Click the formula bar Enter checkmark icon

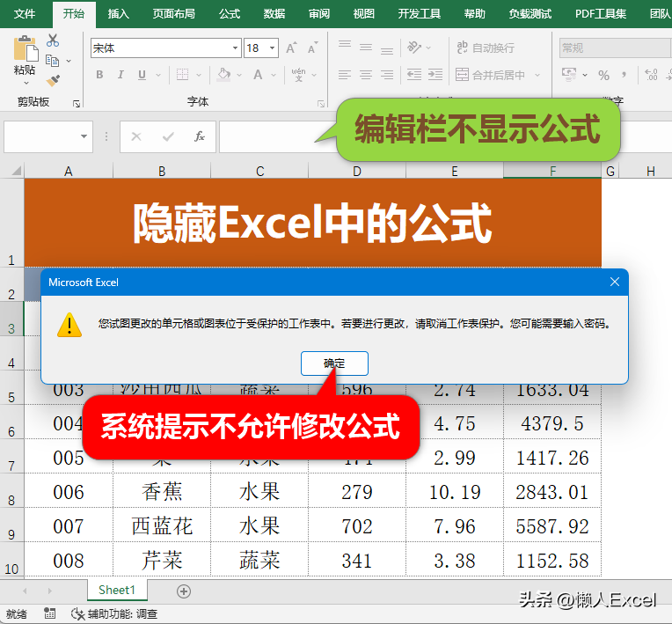[168, 136]
